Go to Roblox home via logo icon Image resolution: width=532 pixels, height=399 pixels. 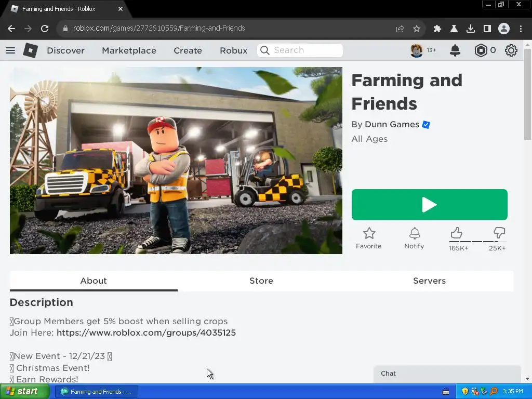click(31, 50)
